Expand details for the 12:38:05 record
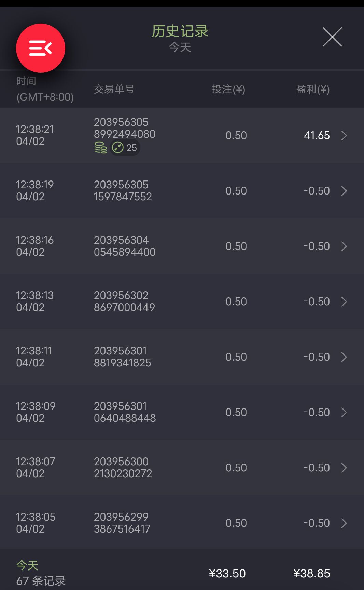Viewport: 364px width, 590px height. point(344,523)
